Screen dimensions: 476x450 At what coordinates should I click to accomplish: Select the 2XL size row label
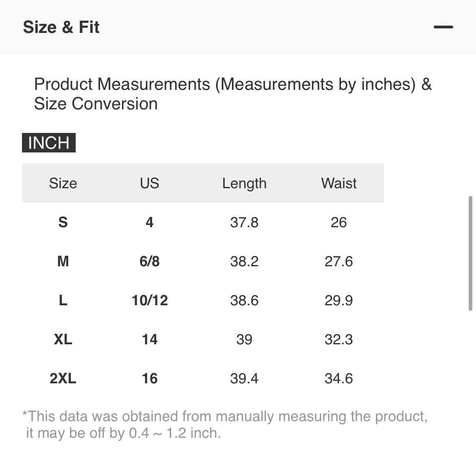tap(63, 378)
